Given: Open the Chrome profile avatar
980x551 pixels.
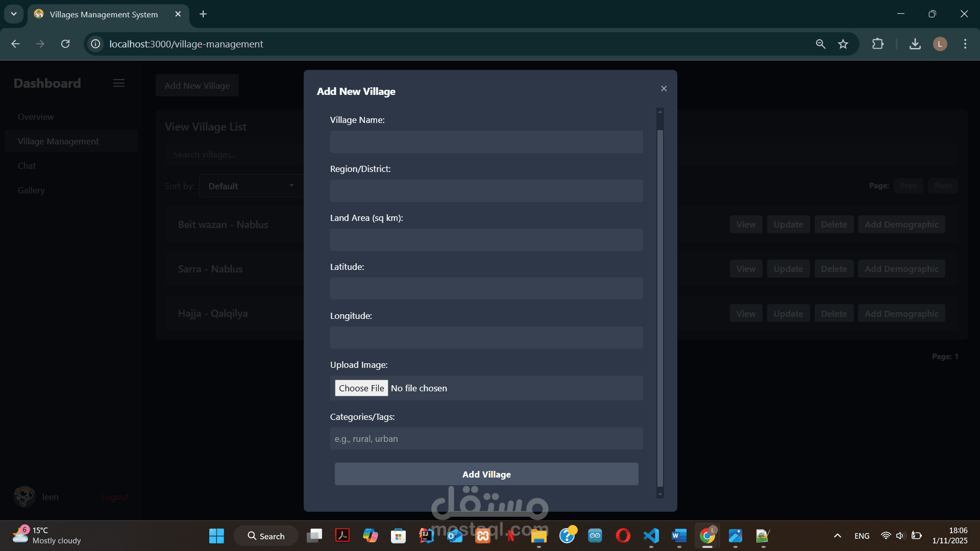Looking at the screenshot, I should coord(940,44).
